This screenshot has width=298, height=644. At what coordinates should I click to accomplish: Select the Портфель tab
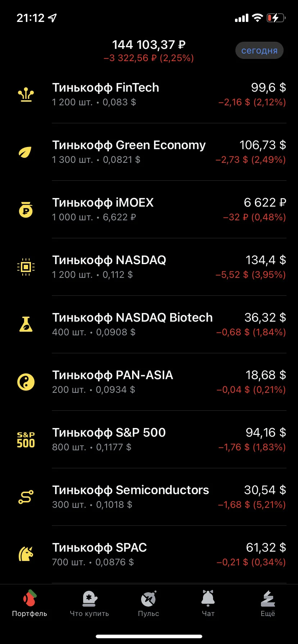(x=30, y=603)
